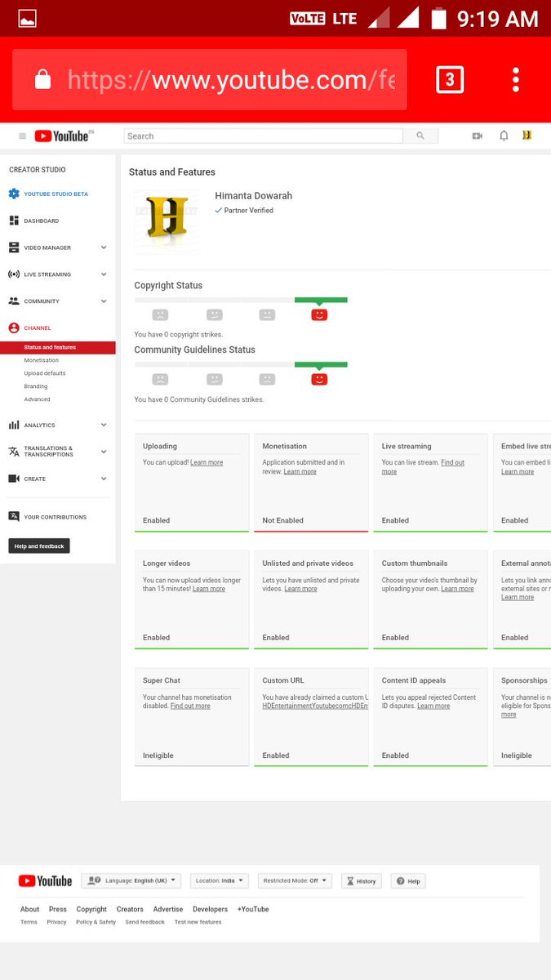
Task: Click Learn more in Custom thumbnails card
Action: (457, 589)
